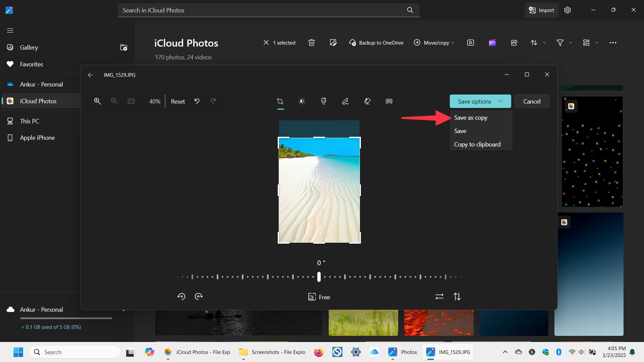
Task: Toggle the navigation hamburger menu
Action: [x=10, y=31]
